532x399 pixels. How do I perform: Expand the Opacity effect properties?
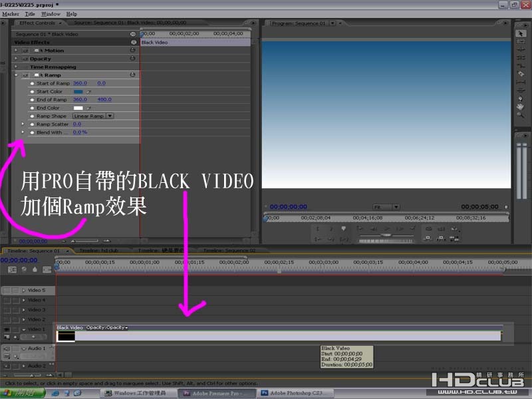tap(16, 59)
